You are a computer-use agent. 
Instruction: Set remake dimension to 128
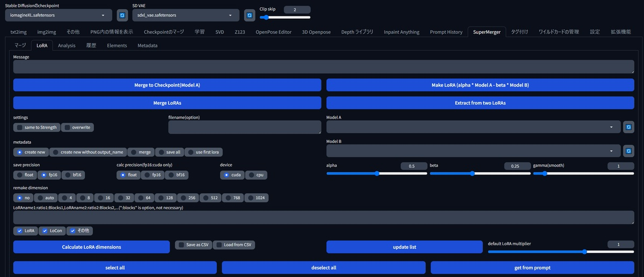pos(166,198)
